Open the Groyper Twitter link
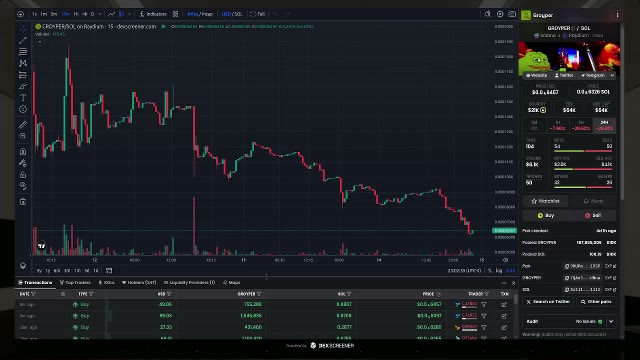 click(564, 76)
